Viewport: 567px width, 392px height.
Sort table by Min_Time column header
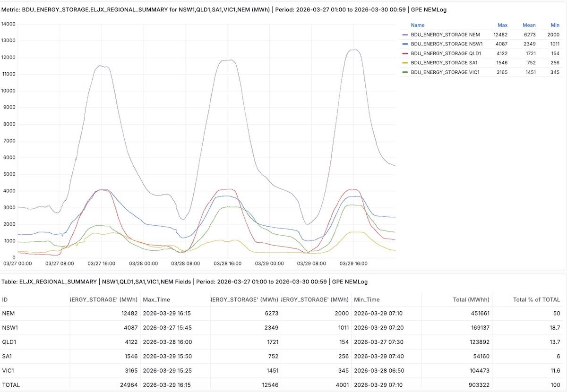tap(367, 299)
